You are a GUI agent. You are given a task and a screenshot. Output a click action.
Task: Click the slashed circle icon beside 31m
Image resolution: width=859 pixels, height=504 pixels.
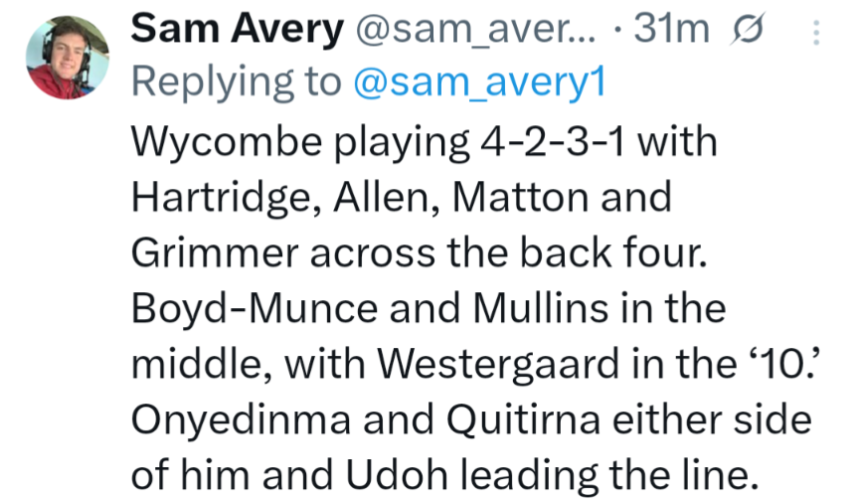point(747,29)
